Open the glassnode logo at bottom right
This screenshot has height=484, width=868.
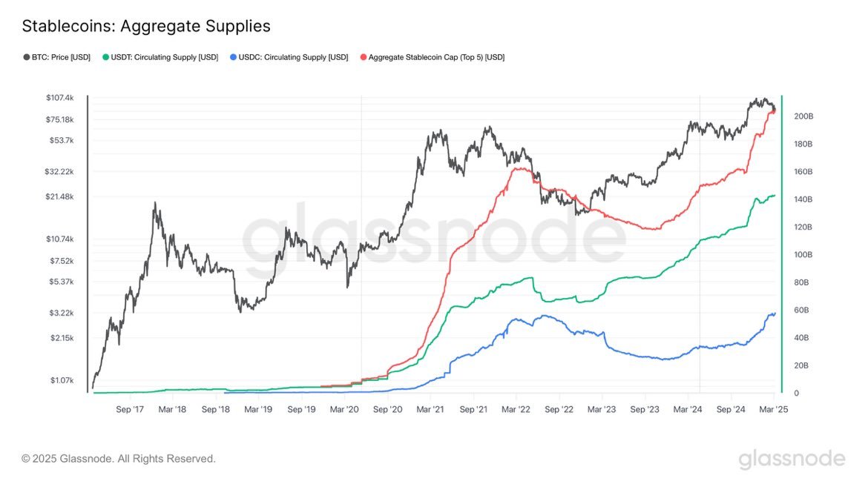(792, 459)
